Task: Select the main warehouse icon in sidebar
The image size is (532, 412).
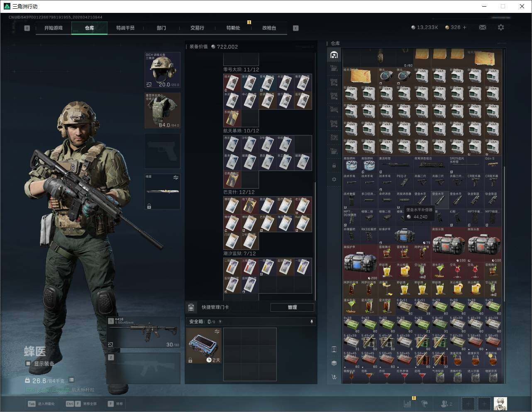Action: click(x=334, y=55)
